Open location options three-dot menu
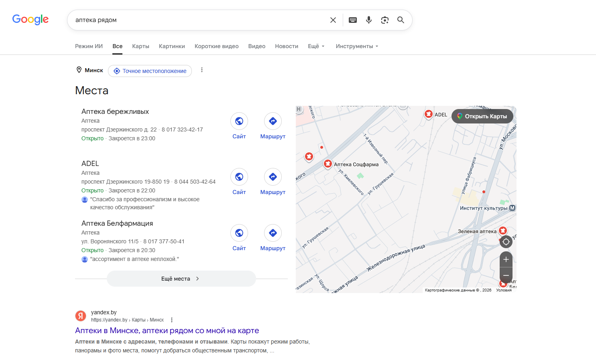 click(x=202, y=70)
